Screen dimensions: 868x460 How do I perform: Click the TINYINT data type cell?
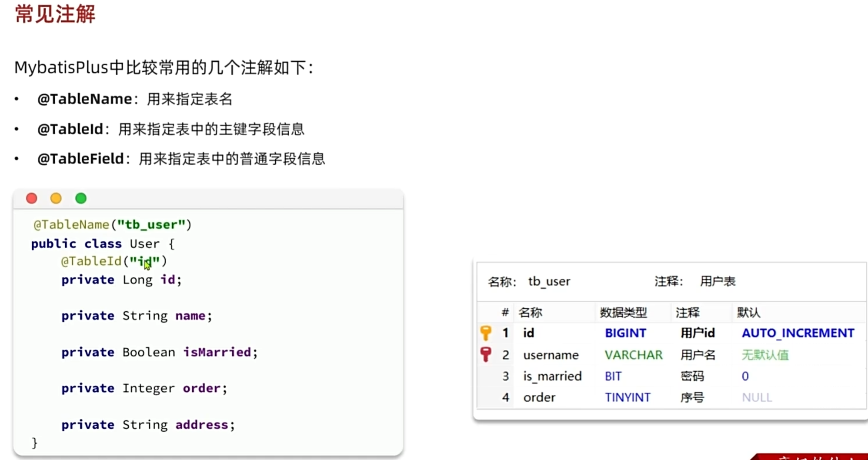click(x=628, y=397)
